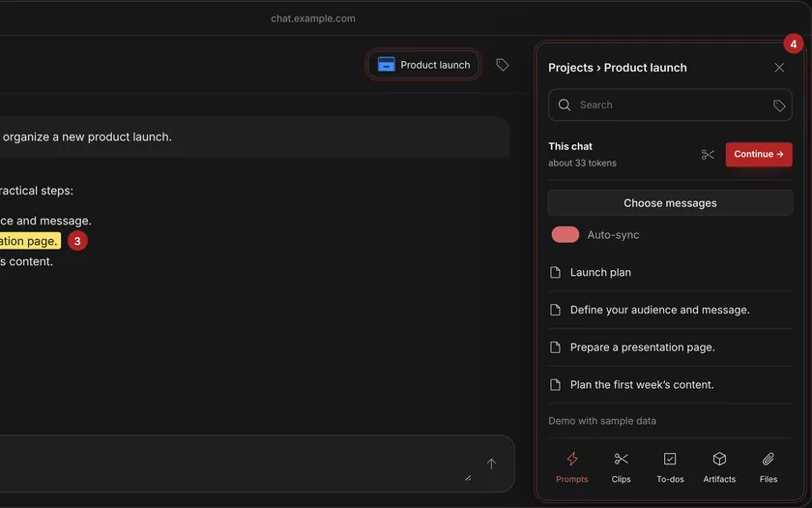Click the message box resize handle

point(468,478)
